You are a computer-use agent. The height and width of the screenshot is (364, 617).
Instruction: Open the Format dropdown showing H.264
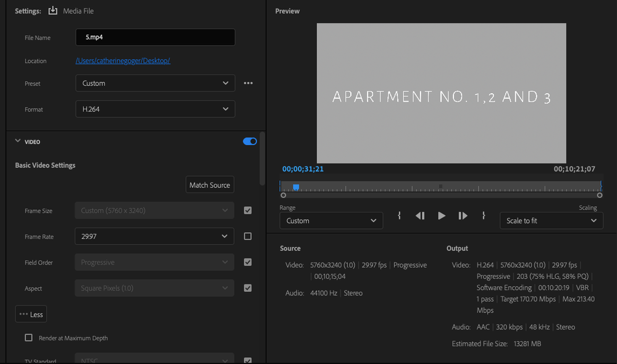point(155,109)
